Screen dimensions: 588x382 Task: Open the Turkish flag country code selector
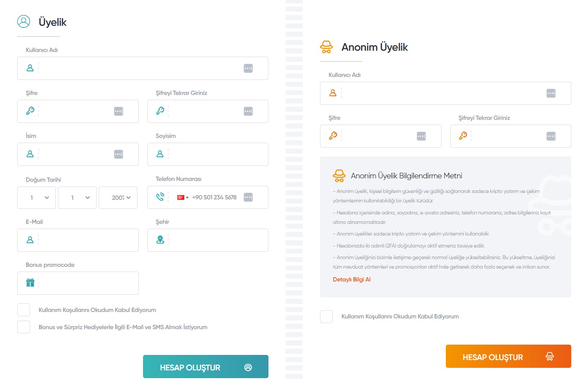pos(183,198)
